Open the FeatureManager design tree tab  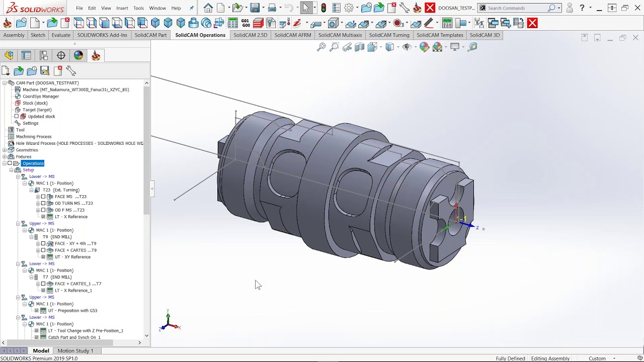tap(9, 55)
